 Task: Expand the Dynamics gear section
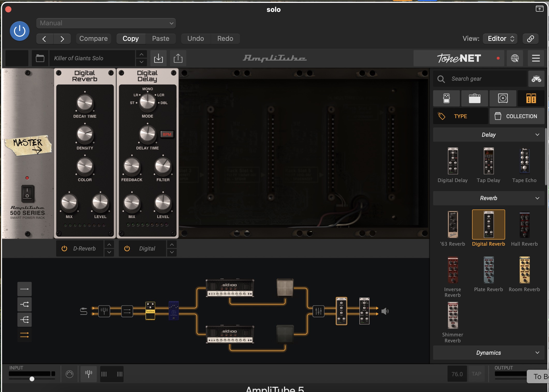pyautogui.click(x=489, y=353)
